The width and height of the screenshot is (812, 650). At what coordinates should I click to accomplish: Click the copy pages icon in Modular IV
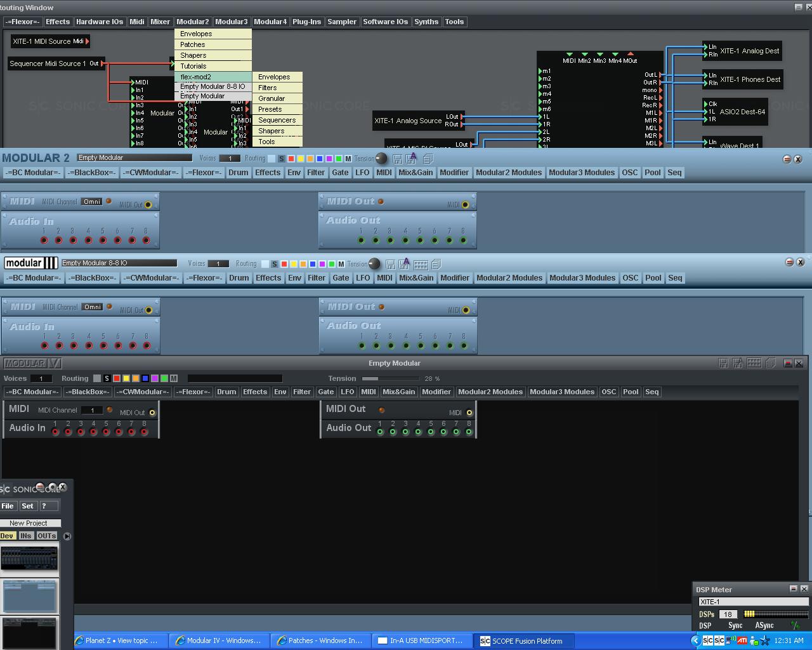click(x=770, y=363)
